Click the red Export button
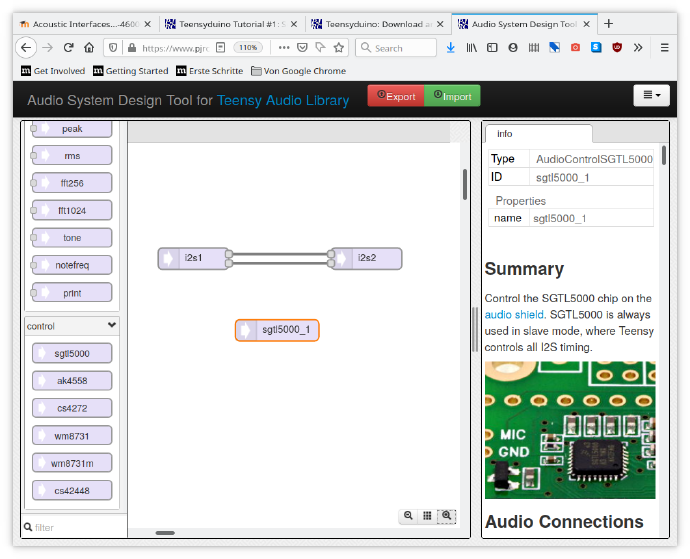Screen dimensions: 690x559 [395, 96]
